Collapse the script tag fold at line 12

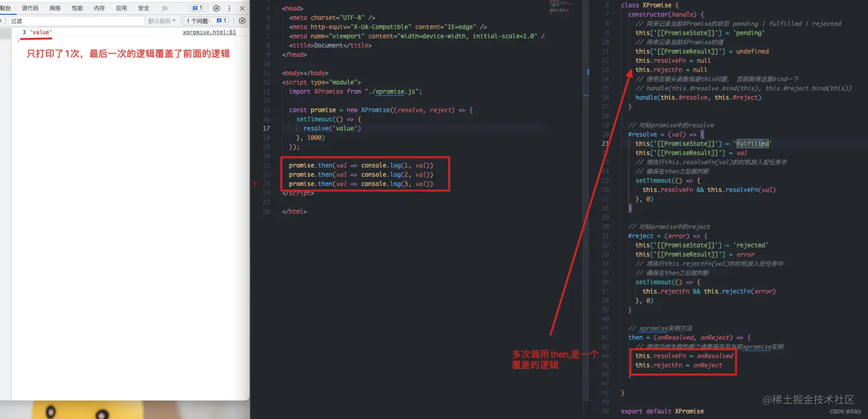[276, 83]
